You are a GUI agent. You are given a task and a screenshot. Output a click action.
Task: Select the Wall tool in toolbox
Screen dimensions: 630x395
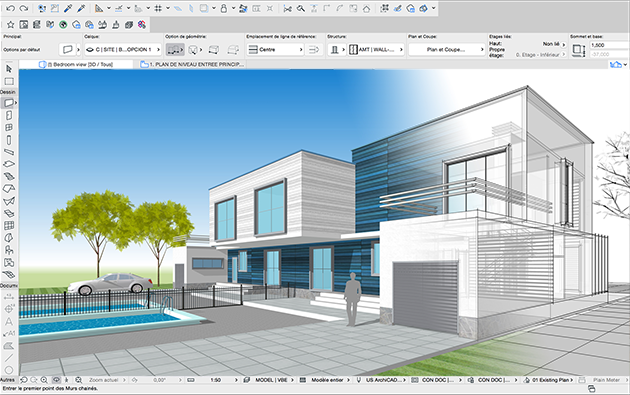click(x=8, y=103)
